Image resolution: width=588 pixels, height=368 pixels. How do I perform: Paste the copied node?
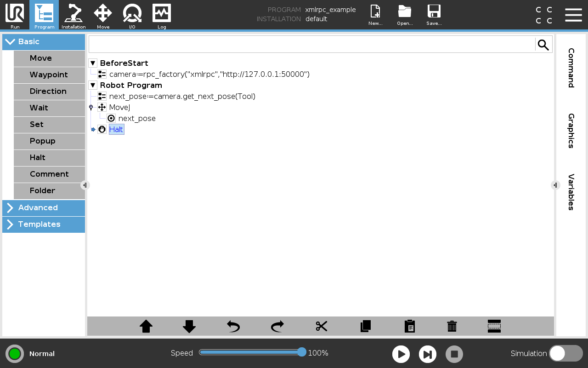[410, 326]
